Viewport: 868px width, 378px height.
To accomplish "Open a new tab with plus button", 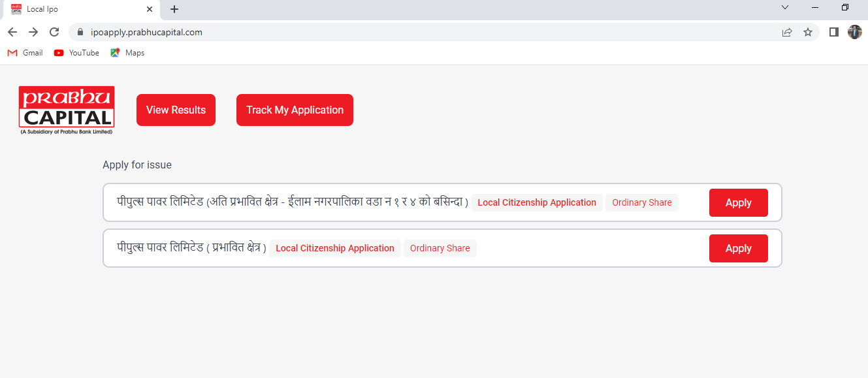I will pyautogui.click(x=174, y=9).
